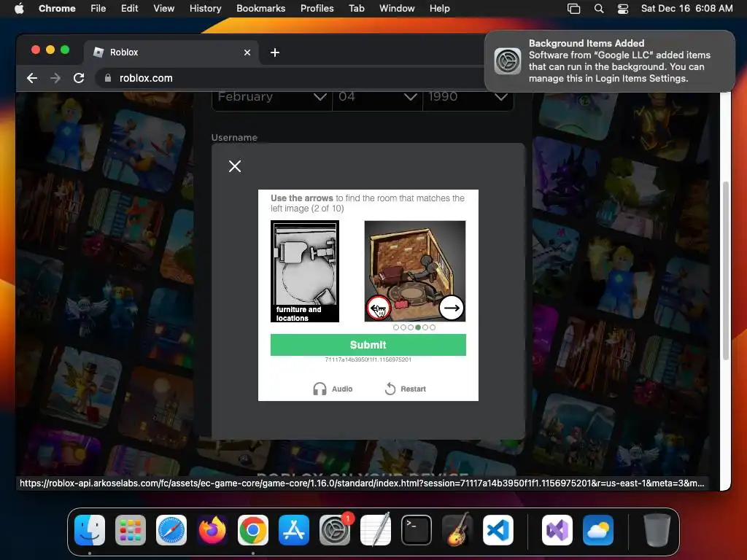Open the Window menu
This screenshot has width=747, height=560.
tap(397, 9)
